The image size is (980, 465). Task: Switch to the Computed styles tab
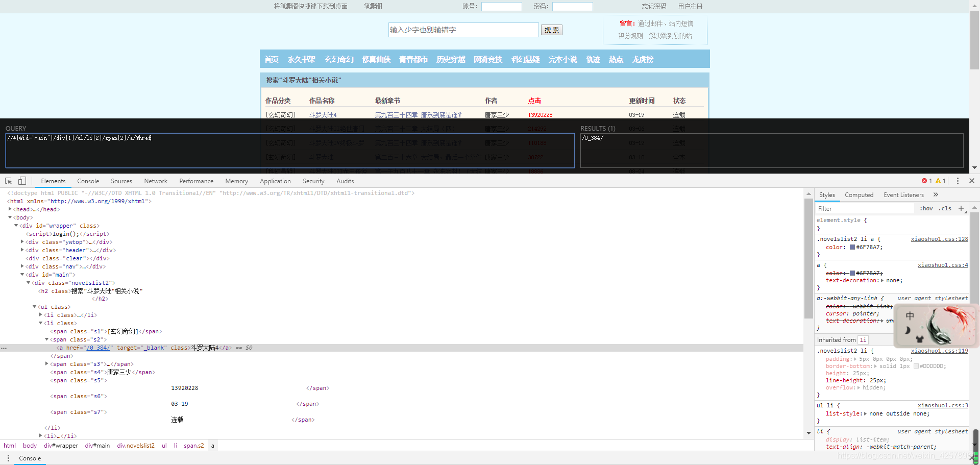point(859,195)
